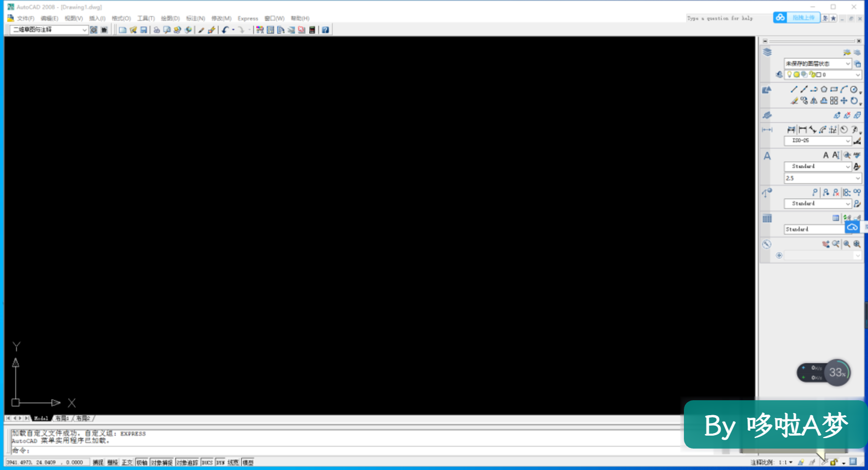Screen dimensions: 868x470
Task: Toggle DUCS in status bar
Action: coord(207,463)
